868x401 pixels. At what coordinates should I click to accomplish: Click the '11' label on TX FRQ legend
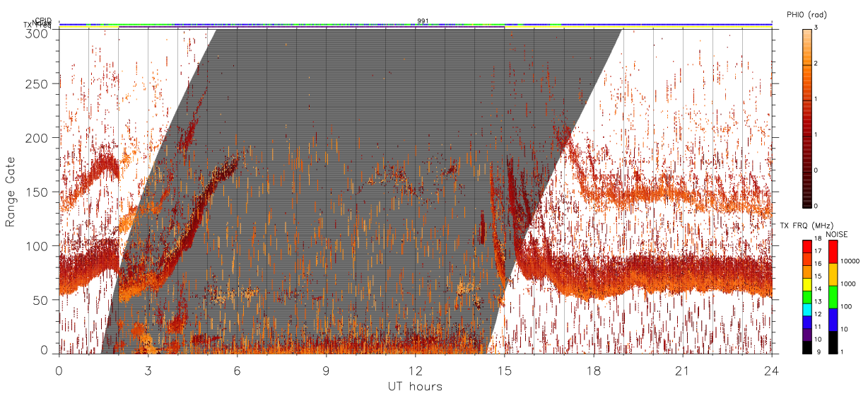818,327
